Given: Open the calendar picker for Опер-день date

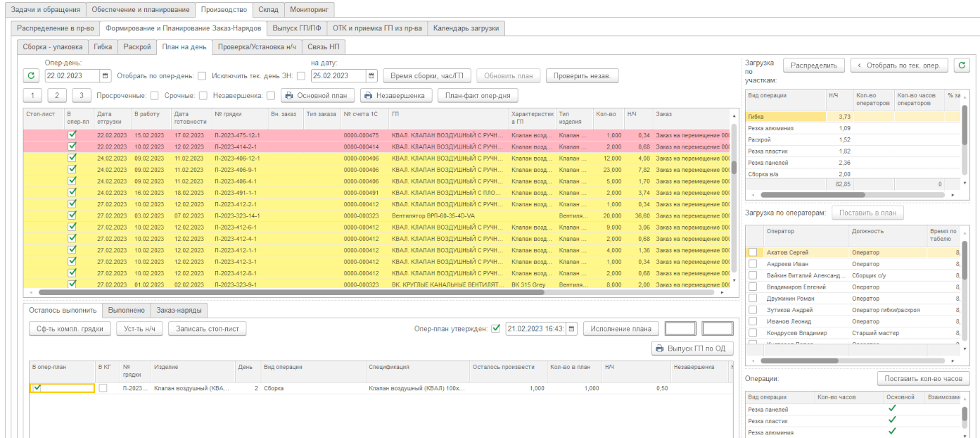Looking at the screenshot, I should tap(106, 76).
